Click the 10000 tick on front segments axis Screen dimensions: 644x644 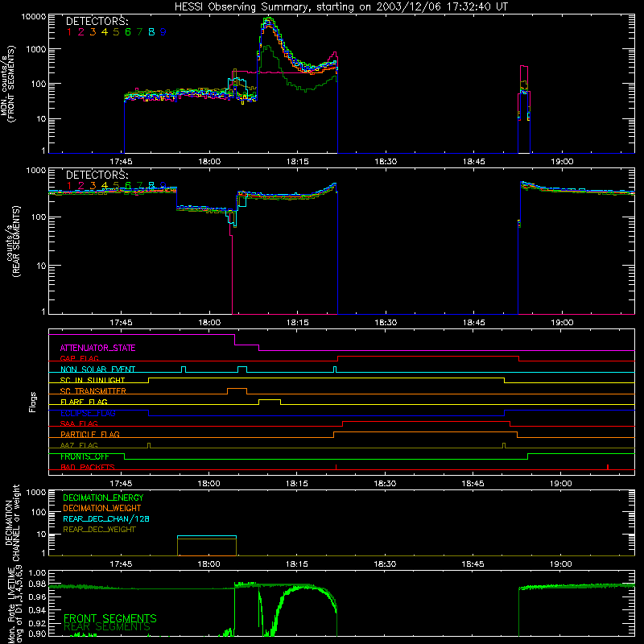coord(33,16)
